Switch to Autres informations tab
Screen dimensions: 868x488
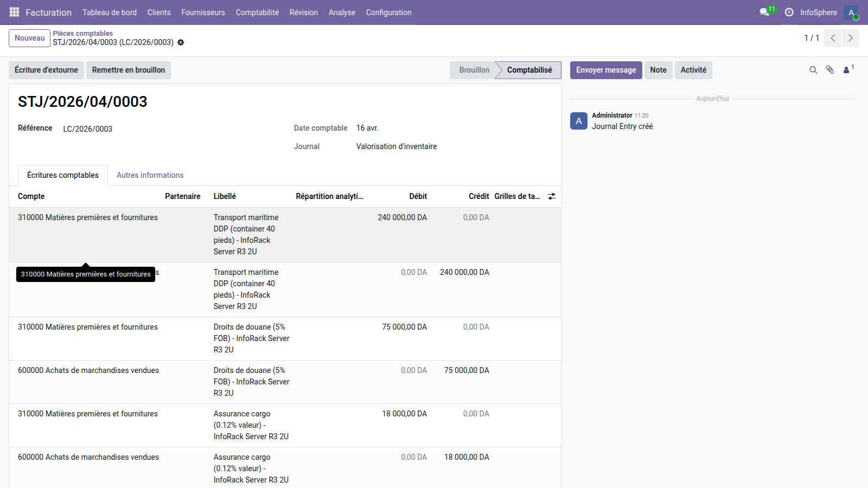(150, 175)
